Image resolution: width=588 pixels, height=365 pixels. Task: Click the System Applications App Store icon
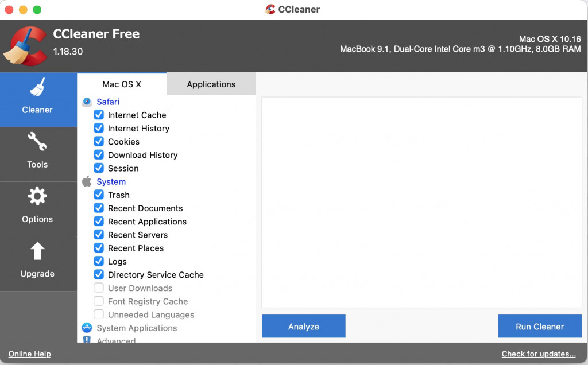(87, 328)
